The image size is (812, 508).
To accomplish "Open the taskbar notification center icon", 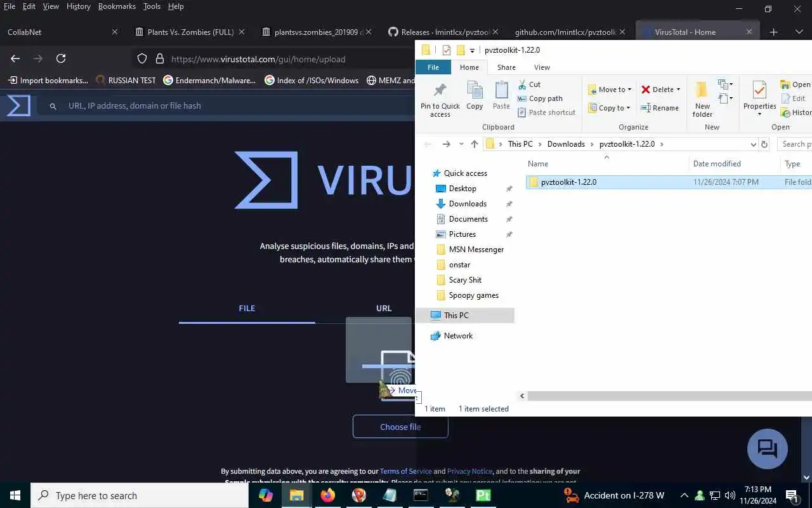I will click(792, 495).
